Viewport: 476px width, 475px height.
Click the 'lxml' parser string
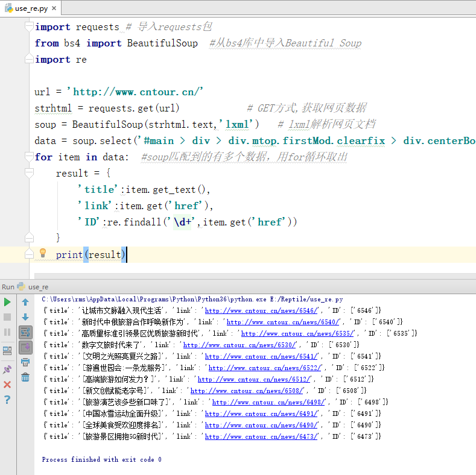tap(236, 124)
